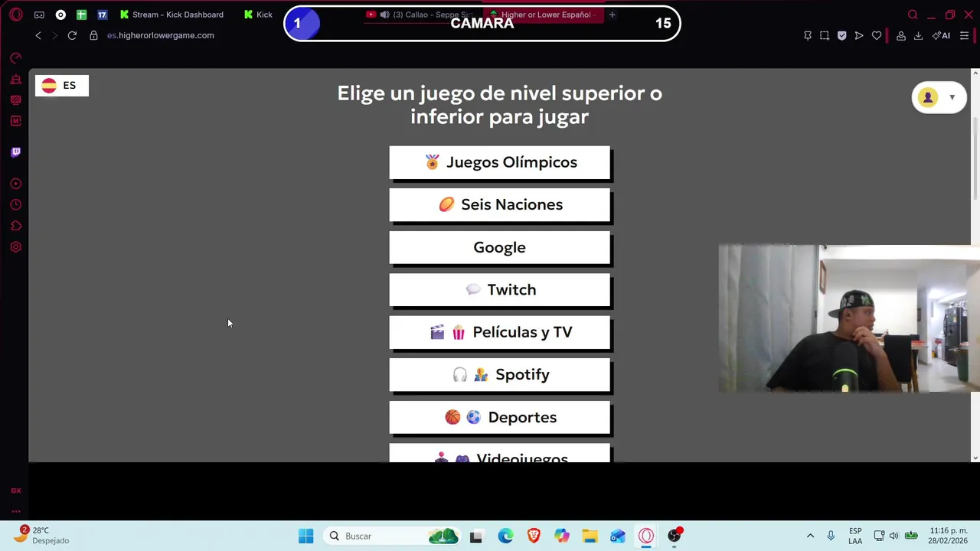
Task: Open Microsoft Edge from the taskbar
Action: [x=505, y=536]
